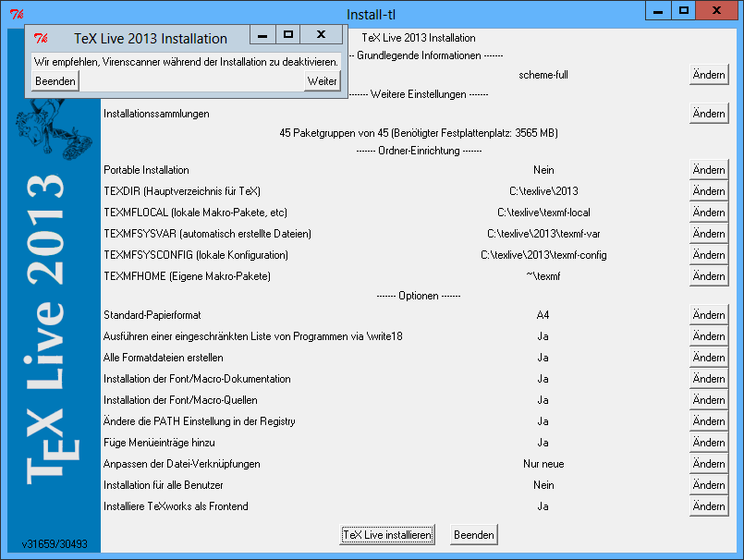Minimize the TeX Live 2013 Installation dialog

[x=262, y=35]
